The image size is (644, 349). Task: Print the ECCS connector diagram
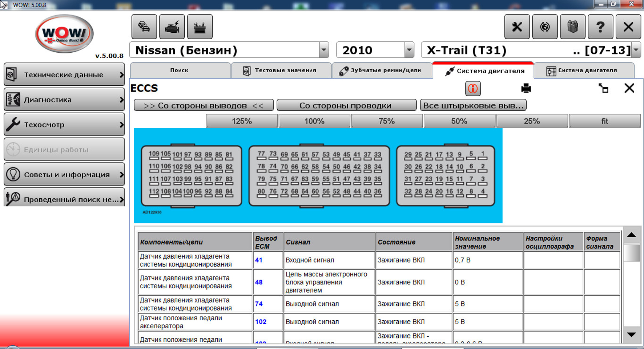(526, 88)
